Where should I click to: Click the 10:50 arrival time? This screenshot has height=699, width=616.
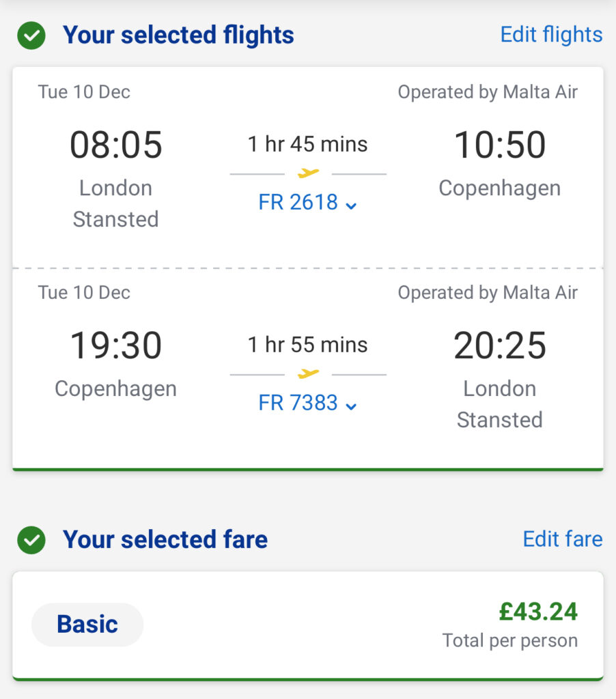(500, 145)
